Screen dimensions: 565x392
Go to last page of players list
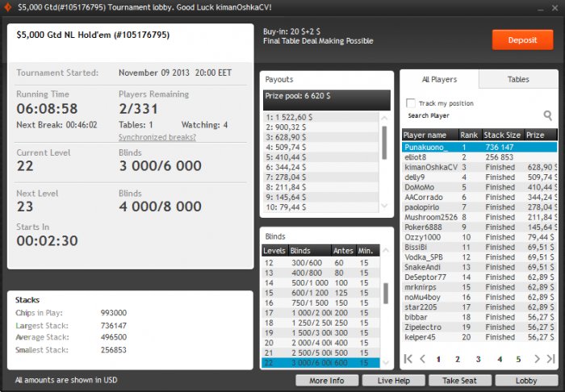point(550,359)
